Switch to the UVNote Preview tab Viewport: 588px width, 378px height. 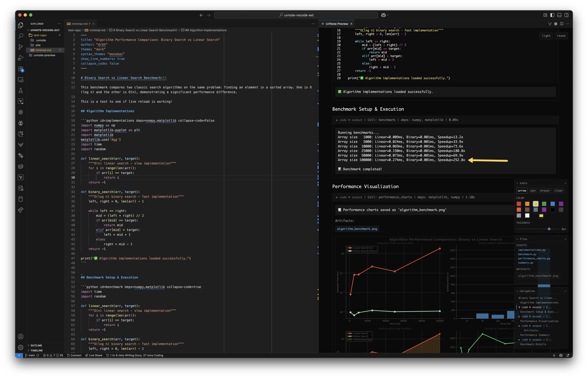(x=337, y=24)
